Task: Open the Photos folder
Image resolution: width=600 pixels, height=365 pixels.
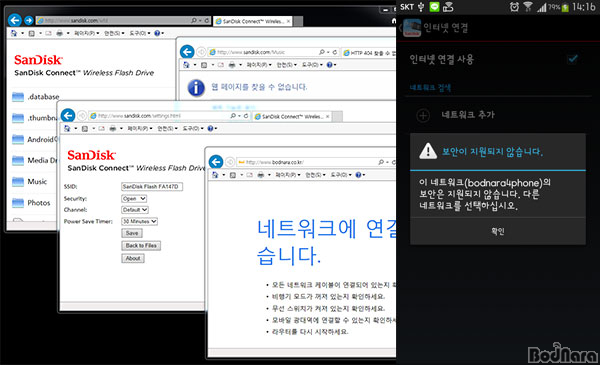Action: (x=31, y=203)
